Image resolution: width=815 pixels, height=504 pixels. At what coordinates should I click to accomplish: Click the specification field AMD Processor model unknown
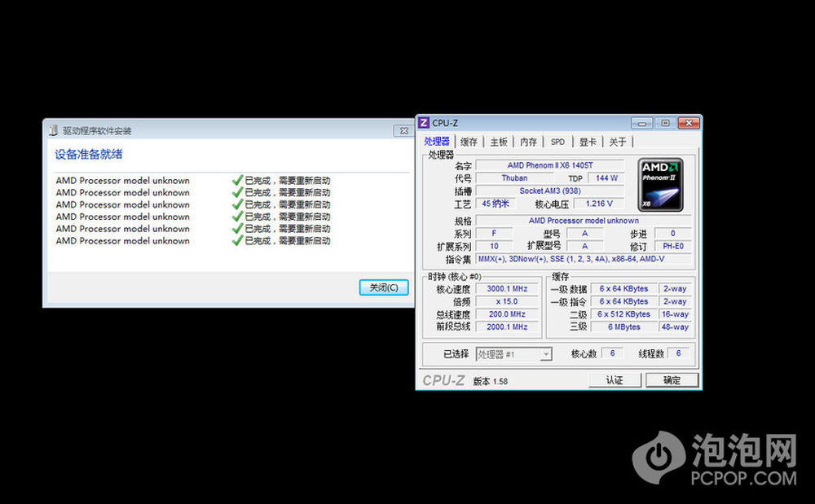coord(584,221)
